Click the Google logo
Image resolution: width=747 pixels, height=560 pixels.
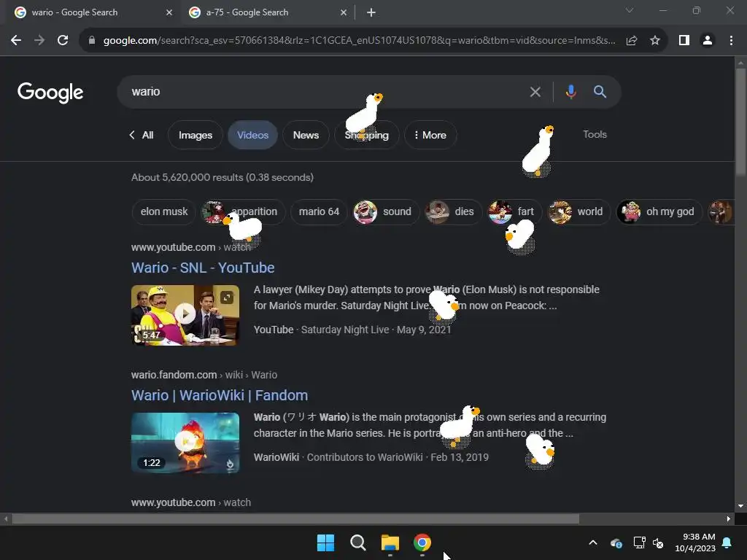50,93
